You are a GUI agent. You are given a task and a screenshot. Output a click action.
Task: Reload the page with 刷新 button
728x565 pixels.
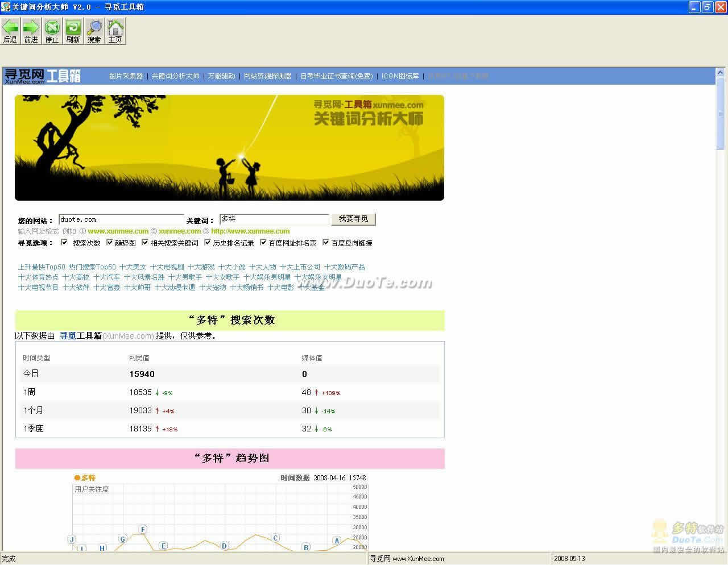coord(73,31)
